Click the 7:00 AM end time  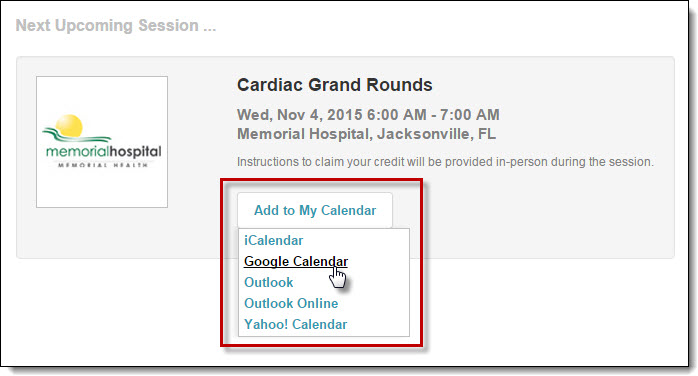point(470,115)
